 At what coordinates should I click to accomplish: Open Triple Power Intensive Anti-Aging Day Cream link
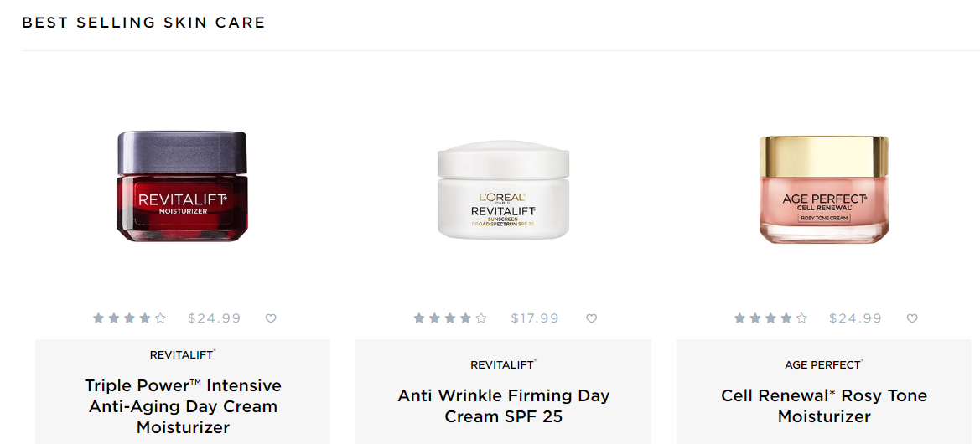click(183, 406)
